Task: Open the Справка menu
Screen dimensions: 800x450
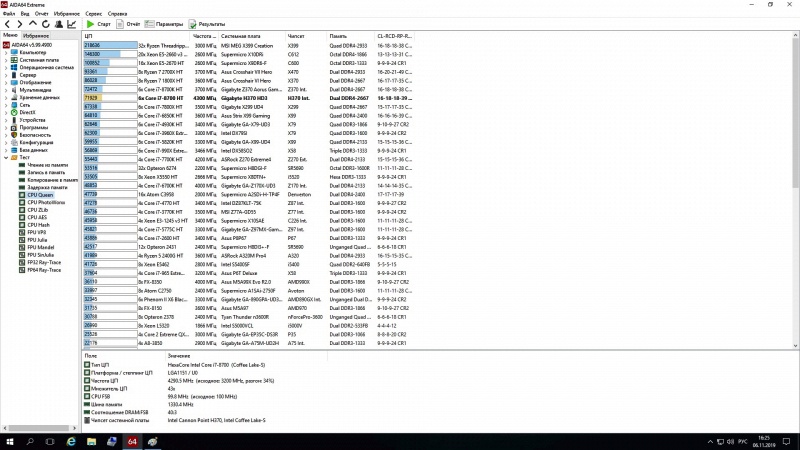Action: coord(117,14)
